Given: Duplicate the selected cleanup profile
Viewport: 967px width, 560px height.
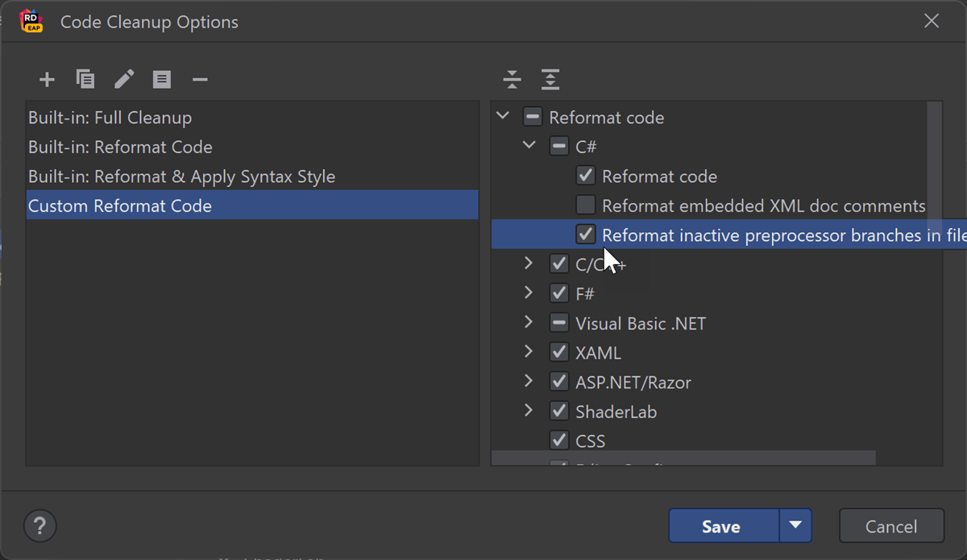Looking at the screenshot, I should 85,79.
